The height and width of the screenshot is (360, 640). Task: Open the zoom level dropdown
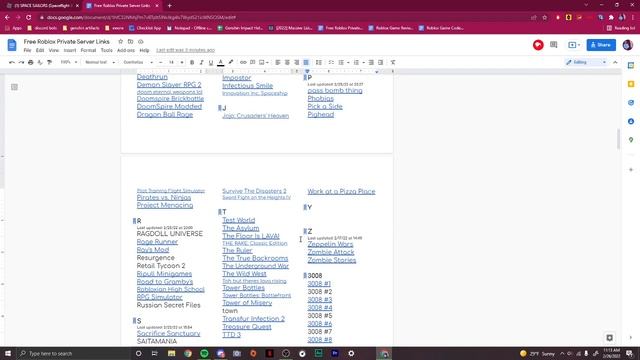(x=69, y=62)
